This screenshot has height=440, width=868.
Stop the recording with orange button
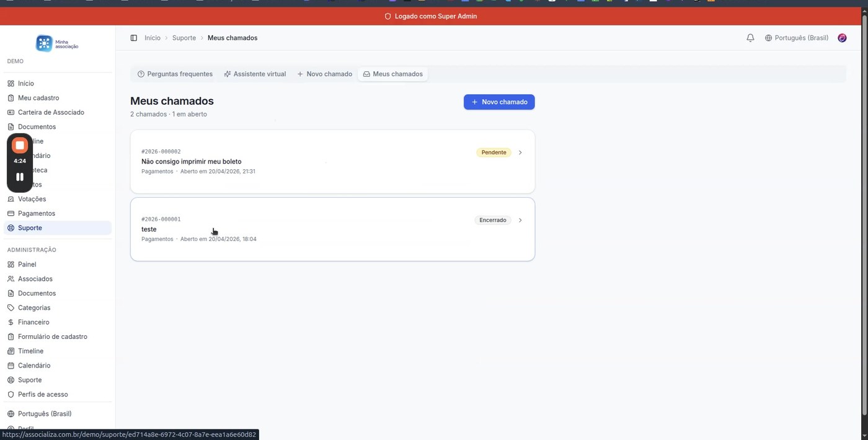pyautogui.click(x=19, y=144)
